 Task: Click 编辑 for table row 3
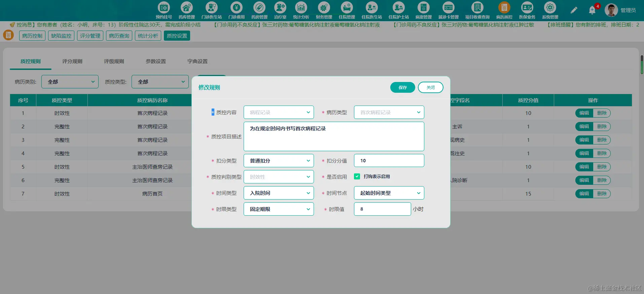click(584, 140)
